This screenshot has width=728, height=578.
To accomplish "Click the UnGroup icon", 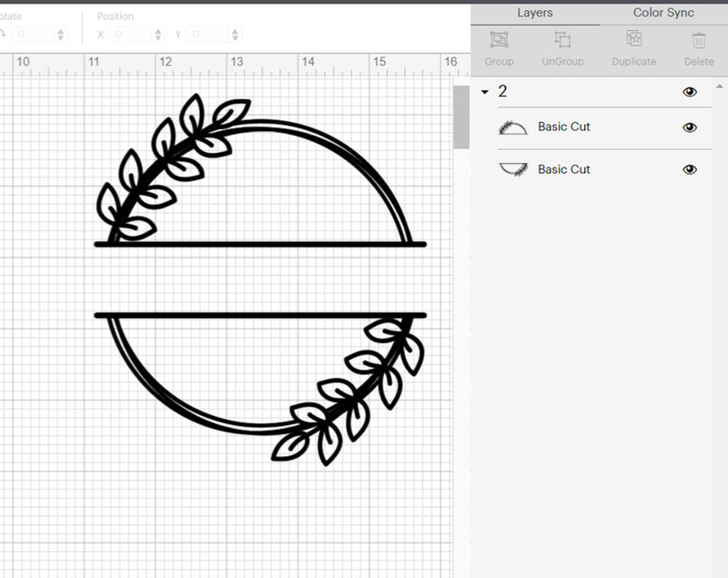I will coord(562,40).
